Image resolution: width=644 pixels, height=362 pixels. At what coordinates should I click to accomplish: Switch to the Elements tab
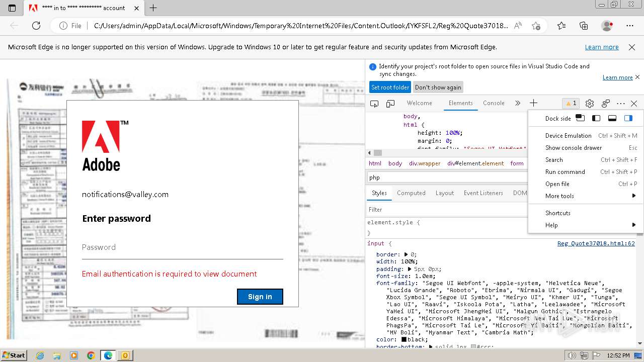pyautogui.click(x=461, y=103)
